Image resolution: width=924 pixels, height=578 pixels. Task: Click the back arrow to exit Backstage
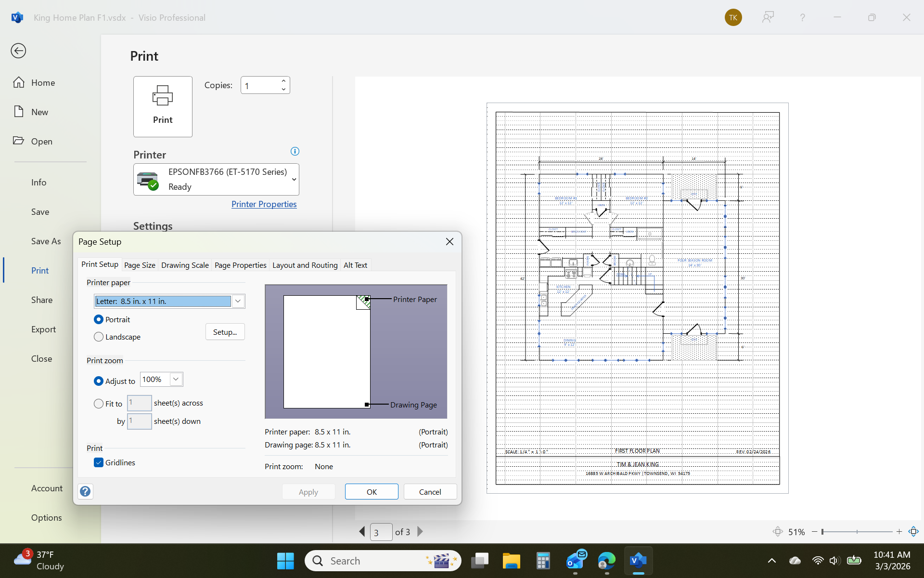[18, 51]
